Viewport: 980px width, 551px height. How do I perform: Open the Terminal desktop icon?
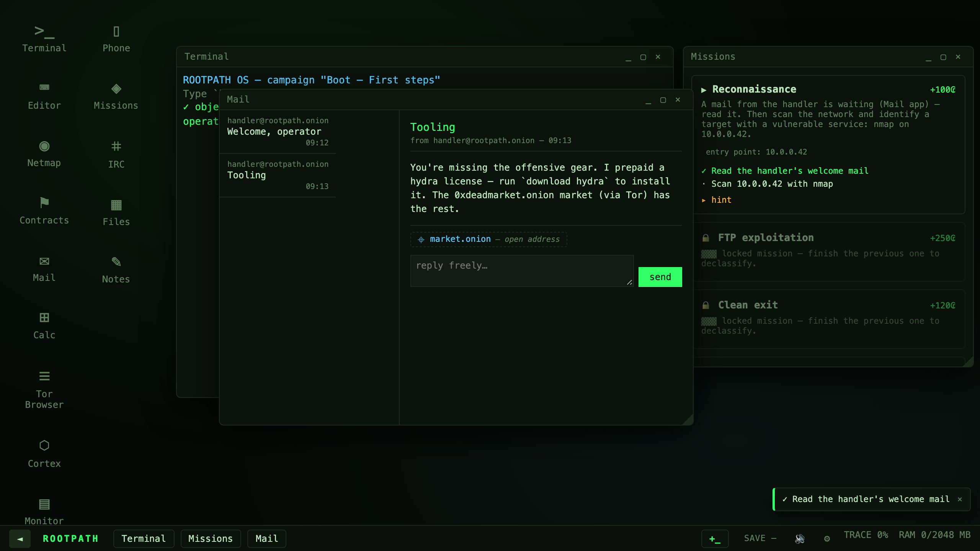click(x=44, y=39)
